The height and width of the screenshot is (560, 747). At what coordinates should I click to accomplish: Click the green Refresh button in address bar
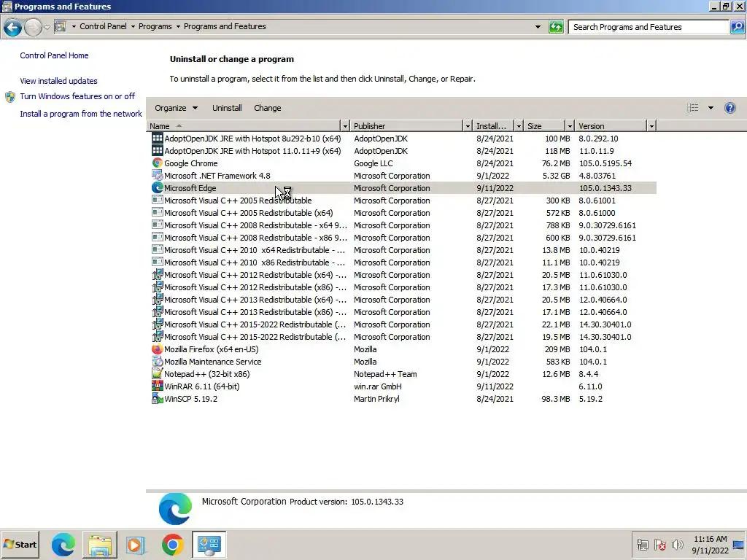(x=555, y=27)
